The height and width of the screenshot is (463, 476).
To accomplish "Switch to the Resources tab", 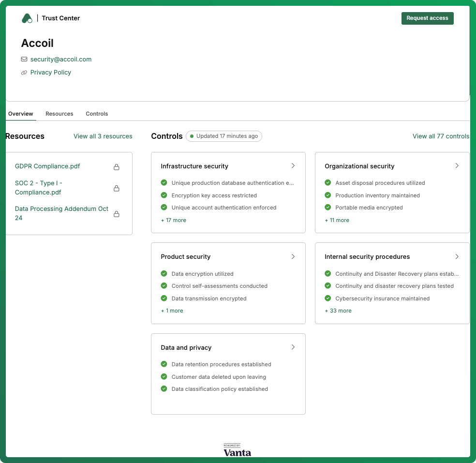I will coord(59,114).
